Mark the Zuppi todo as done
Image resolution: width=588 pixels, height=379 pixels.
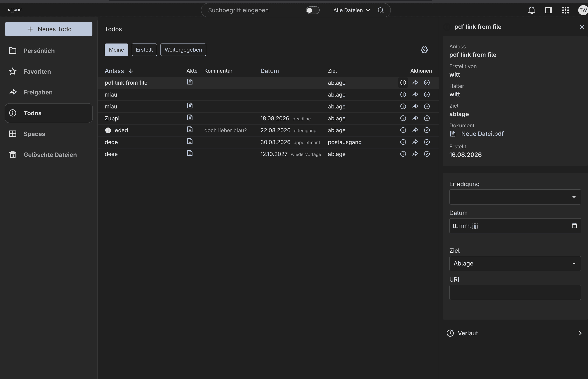(x=427, y=118)
